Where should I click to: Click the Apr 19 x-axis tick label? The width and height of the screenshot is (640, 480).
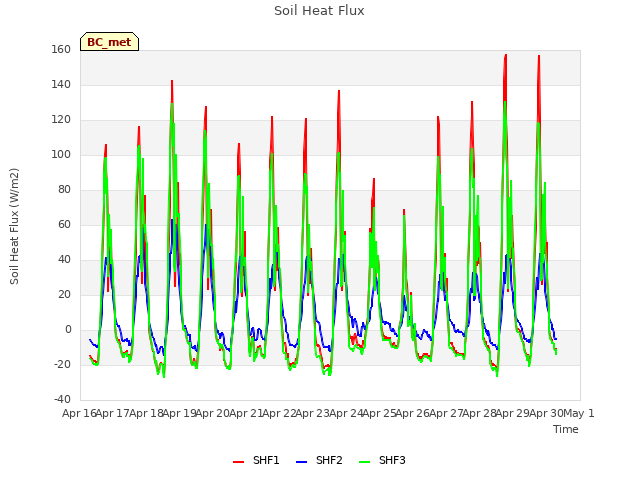pyautogui.click(x=180, y=413)
